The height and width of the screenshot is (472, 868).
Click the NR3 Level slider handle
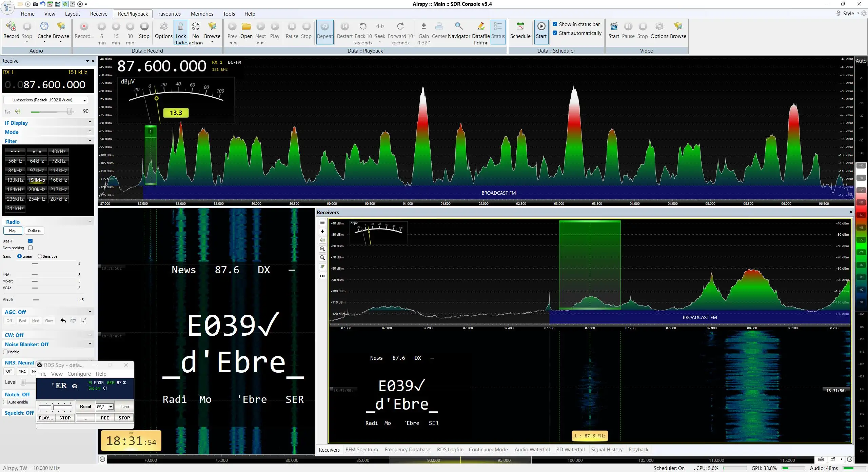tap(23, 382)
